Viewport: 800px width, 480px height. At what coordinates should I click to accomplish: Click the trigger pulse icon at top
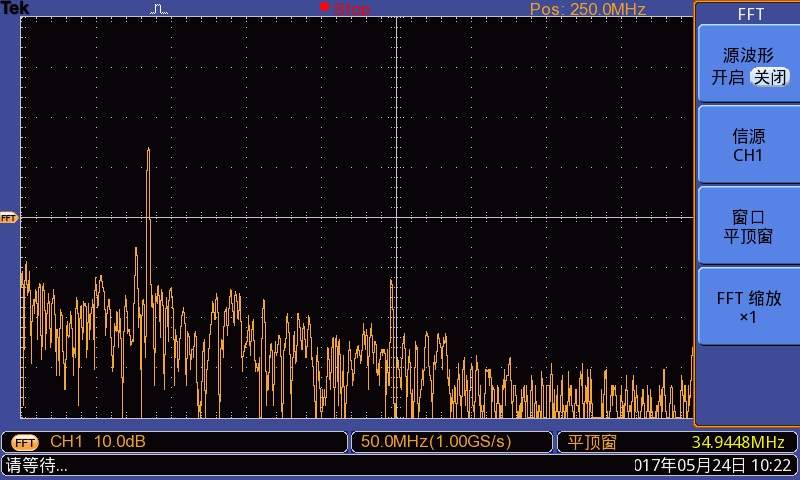click(x=159, y=9)
